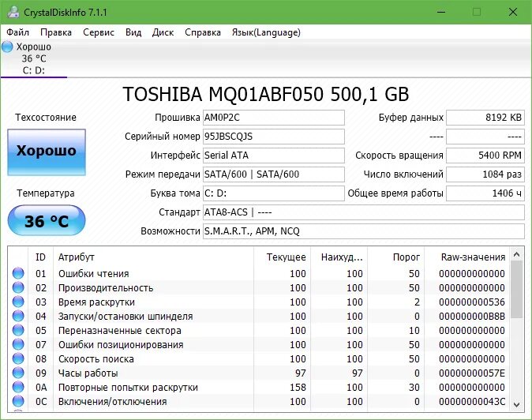Open the Вид menu
This screenshot has width=532, height=420.
click(x=133, y=32)
